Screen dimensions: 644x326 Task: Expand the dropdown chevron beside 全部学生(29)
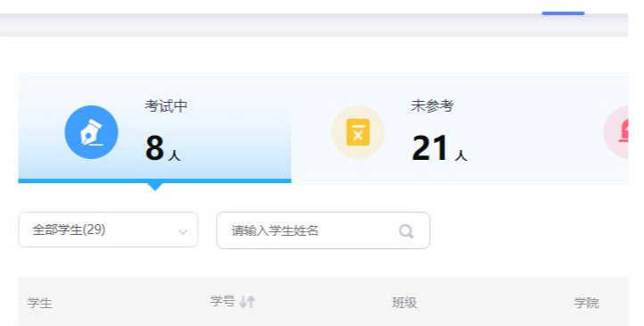(183, 231)
